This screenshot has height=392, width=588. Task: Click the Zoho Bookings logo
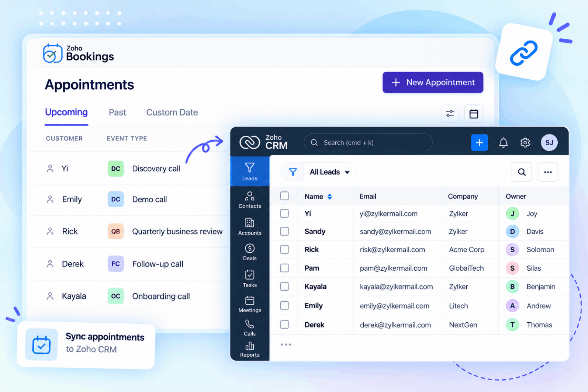78,53
